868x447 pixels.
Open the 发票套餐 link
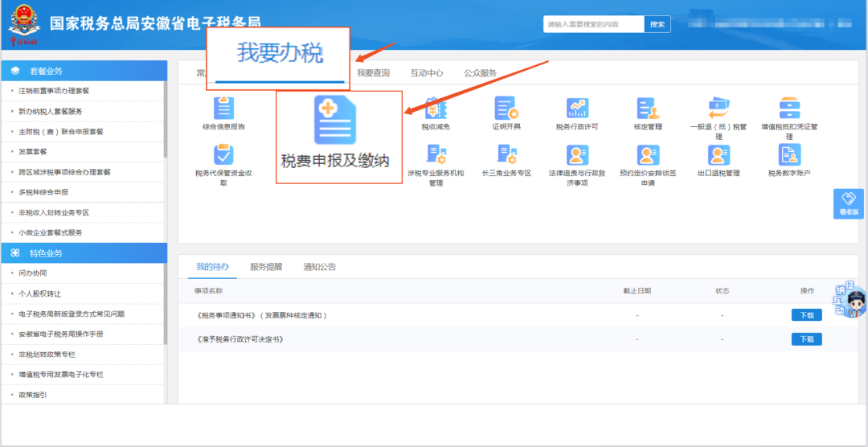[33, 152]
